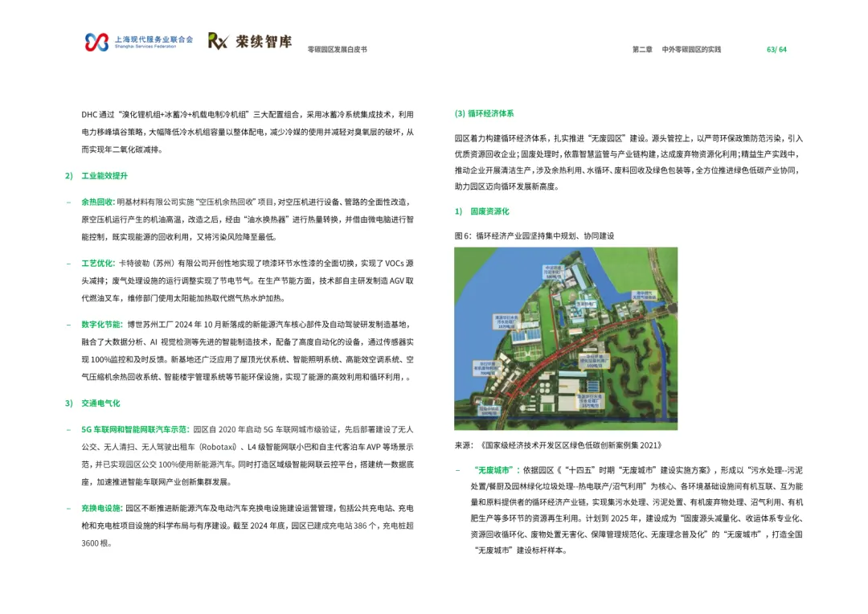Click the Shanghai Services Federation logo
This screenshot has height=614, width=868.
[x=139, y=42]
